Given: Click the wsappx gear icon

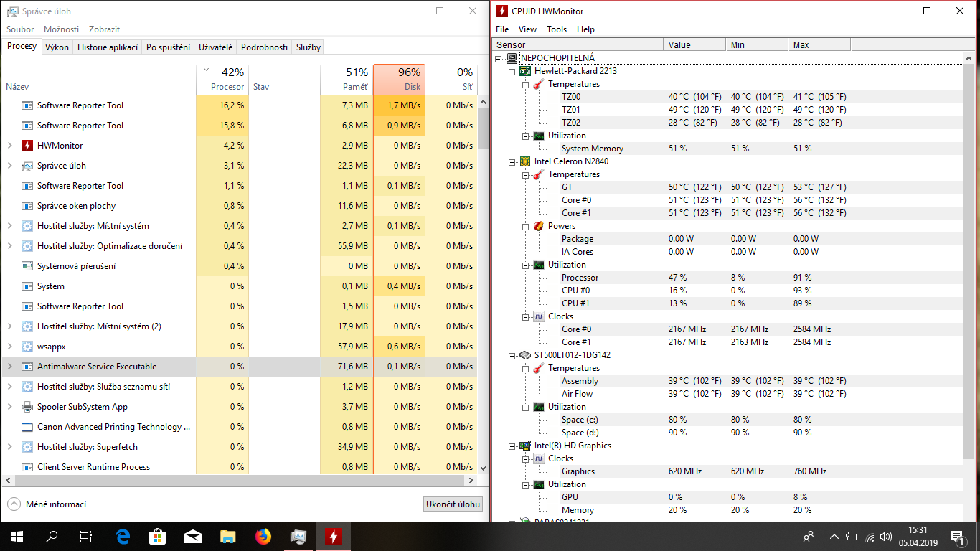Looking at the screenshot, I should pyautogui.click(x=27, y=347).
